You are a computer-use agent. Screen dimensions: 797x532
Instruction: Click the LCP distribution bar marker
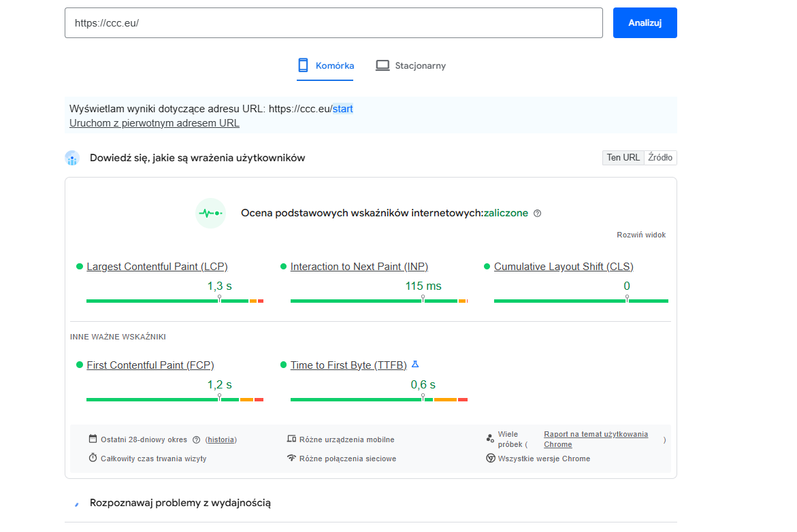pyautogui.click(x=219, y=298)
